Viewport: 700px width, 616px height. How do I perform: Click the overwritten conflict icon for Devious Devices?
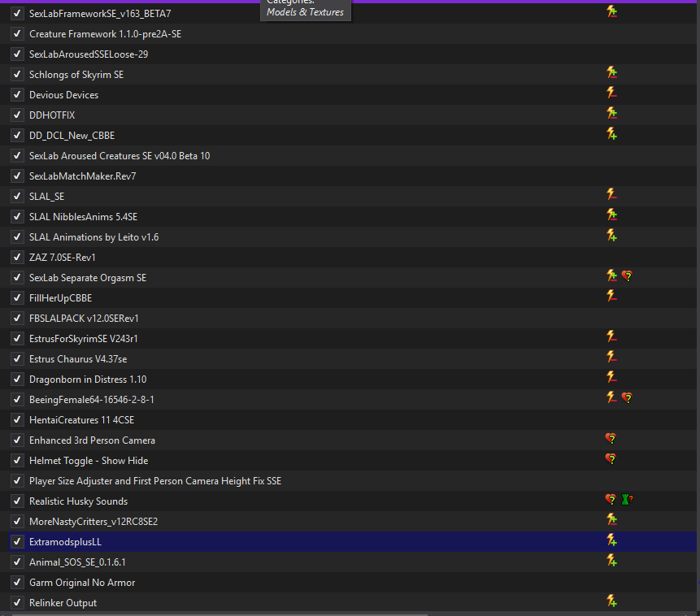(611, 93)
